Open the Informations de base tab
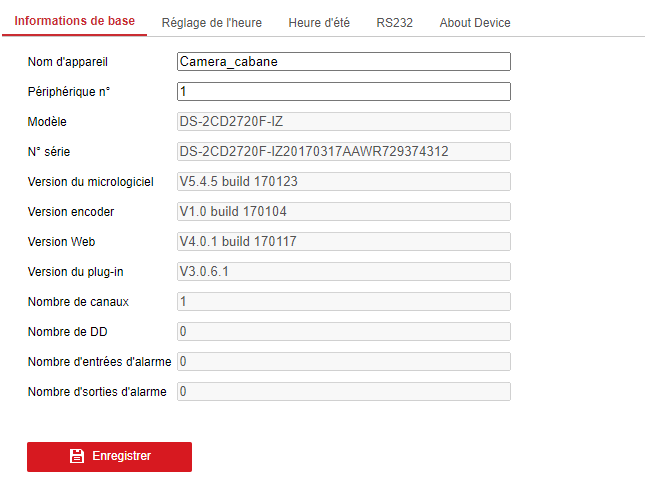Screen dimensions: 645x490 (x=74, y=22)
